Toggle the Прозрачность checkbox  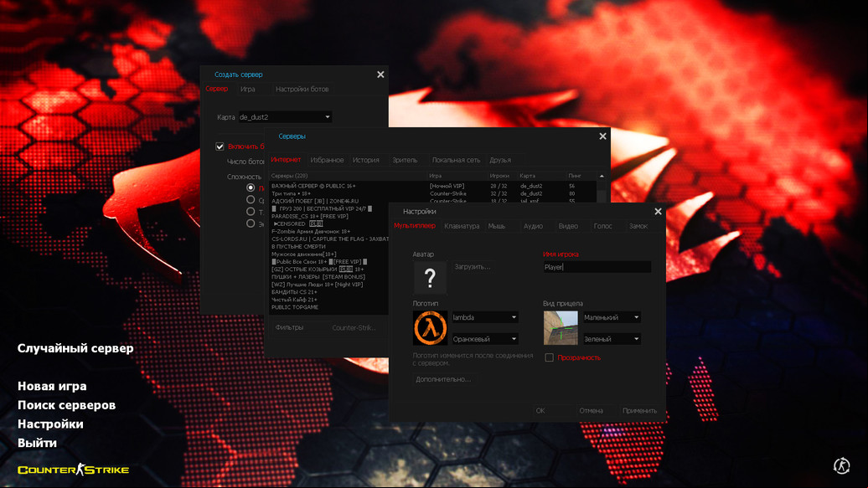click(549, 357)
